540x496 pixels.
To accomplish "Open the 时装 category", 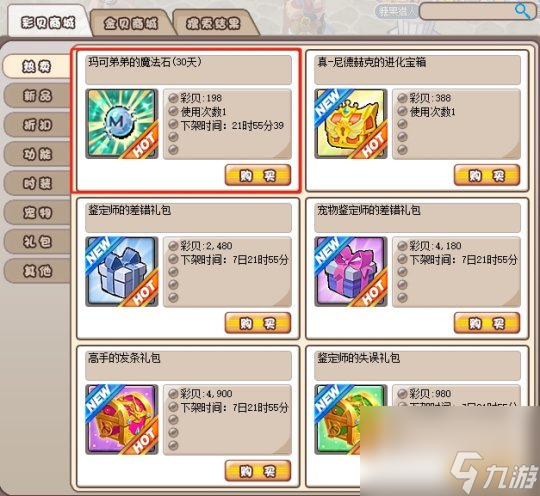I will point(37,183).
